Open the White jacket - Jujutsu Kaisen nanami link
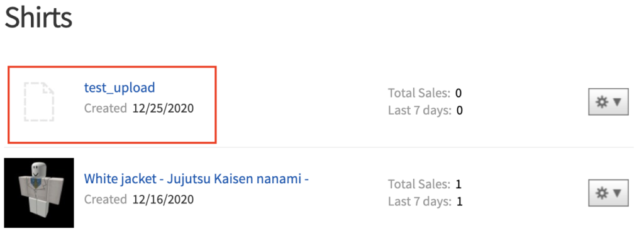The height and width of the screenshot is (238, 644). point(196,179)
